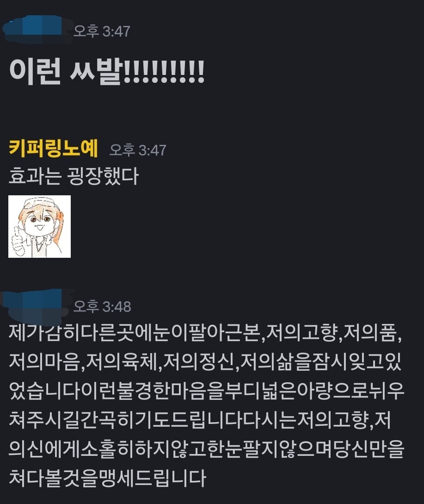This screenshot has width=424, height=504.
Task: Click the blurred username at 오후 3:48
Action: tap(35, 307)
